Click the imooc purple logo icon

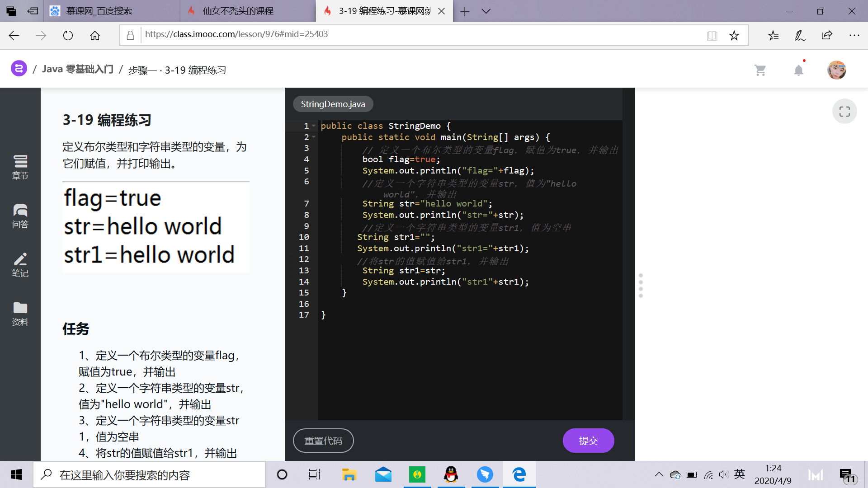pyautogui.click(x=19, y=69)
